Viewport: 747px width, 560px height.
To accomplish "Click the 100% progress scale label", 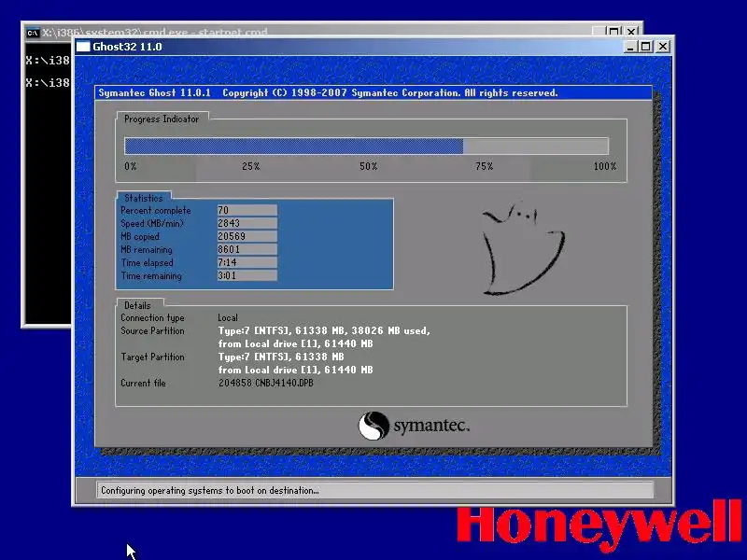I will pyautogui.click(x=604, y=166).
